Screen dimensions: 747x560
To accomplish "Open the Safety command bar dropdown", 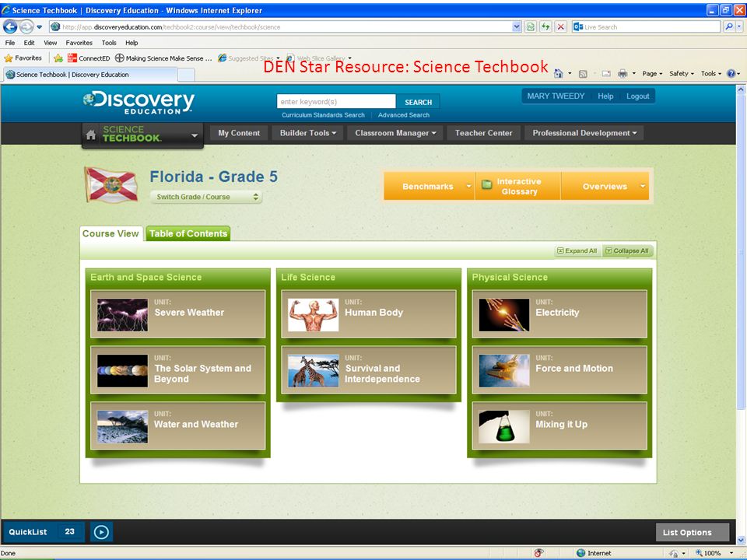I will [x=682, y=73].
